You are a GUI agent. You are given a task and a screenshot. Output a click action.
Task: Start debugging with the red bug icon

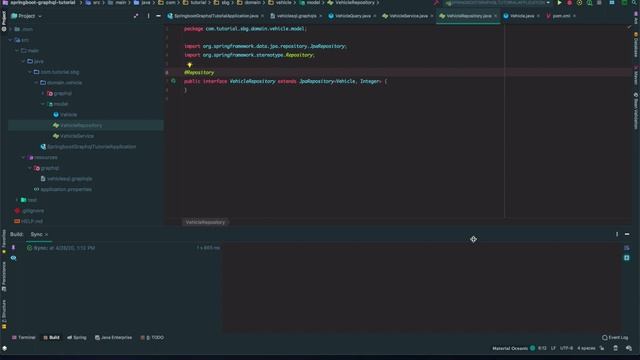pos(570,3)
